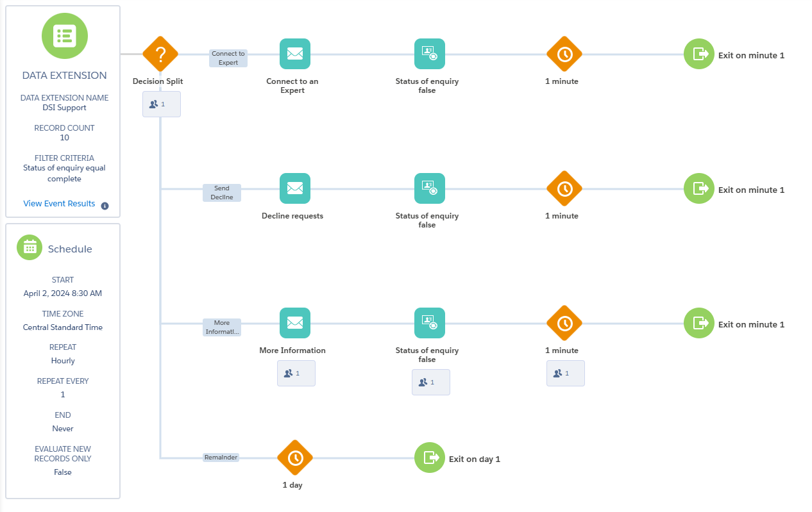812x512 pixels.
Task: Click the 1 day wait clock icon
Action: tap(295, 458)
